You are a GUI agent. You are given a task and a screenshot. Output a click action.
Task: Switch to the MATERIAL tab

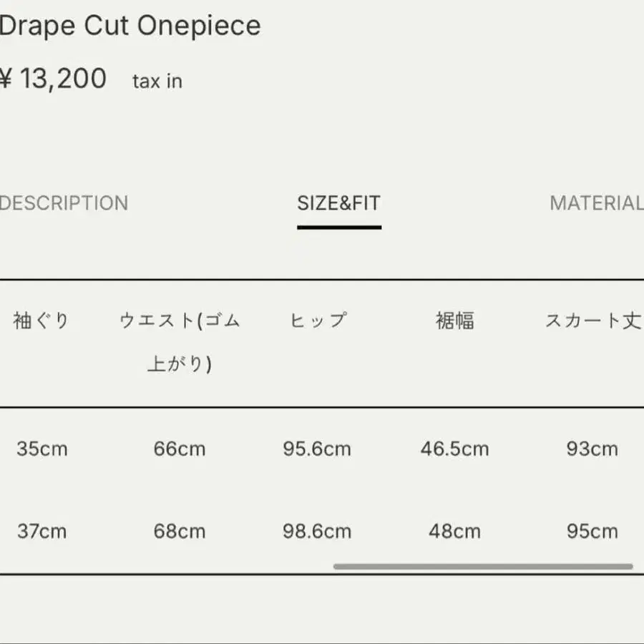click(596, 203)
